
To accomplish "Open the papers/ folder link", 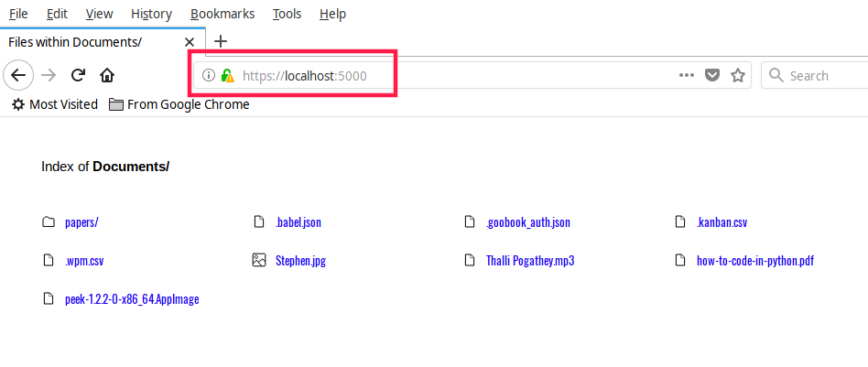I will point(81,221).
